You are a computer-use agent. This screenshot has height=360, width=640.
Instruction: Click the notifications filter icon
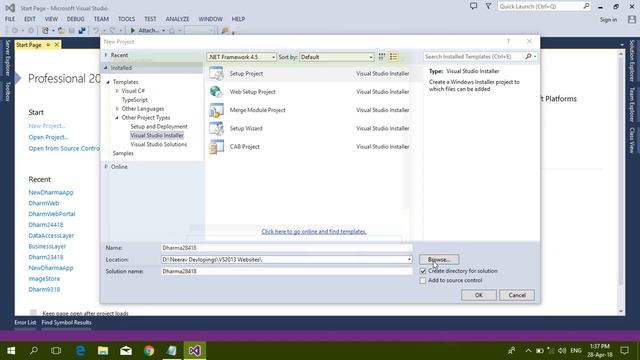[488, 6]
